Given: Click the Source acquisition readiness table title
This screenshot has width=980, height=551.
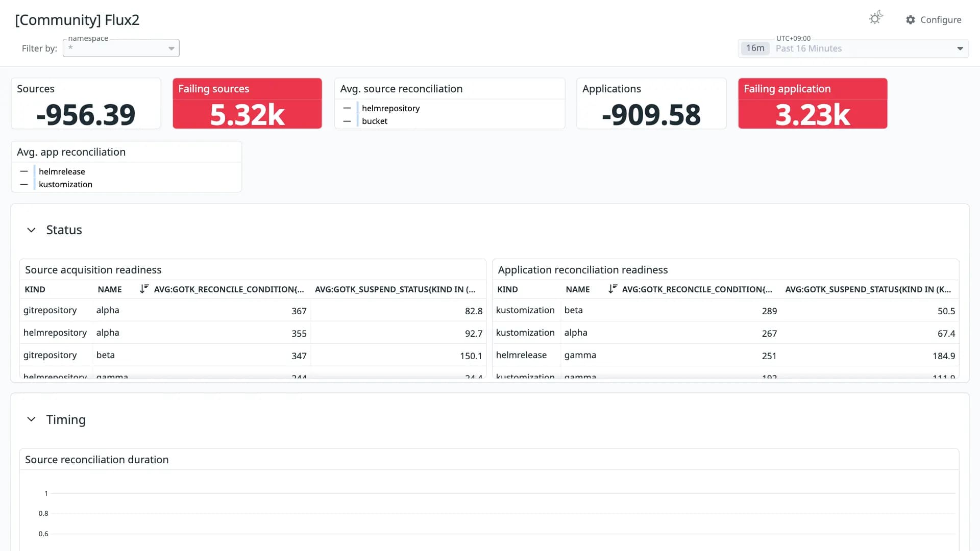Looking at the screenshot, I should click(x=93, y=270).
